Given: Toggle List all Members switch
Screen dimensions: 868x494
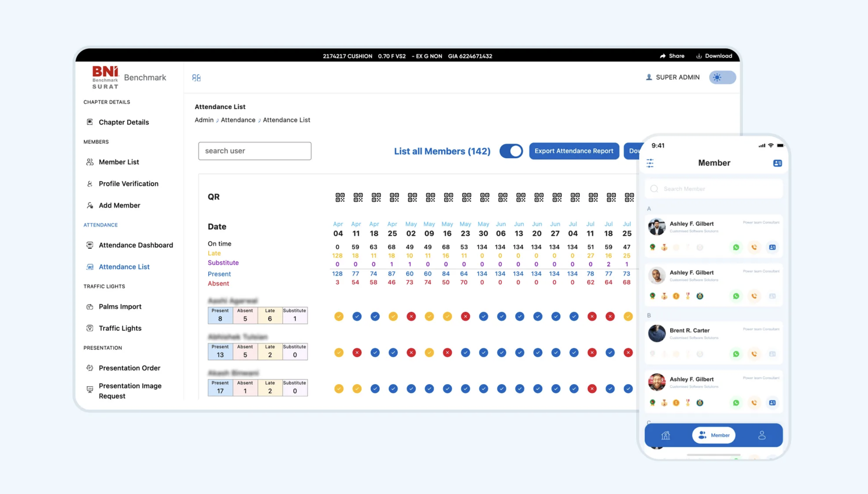Looking at the screenshot, I should tap(511, 151).
